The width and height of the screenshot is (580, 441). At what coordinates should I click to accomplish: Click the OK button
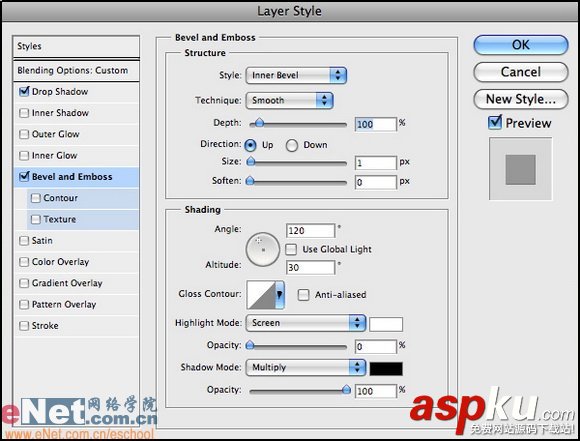(520, 45)
